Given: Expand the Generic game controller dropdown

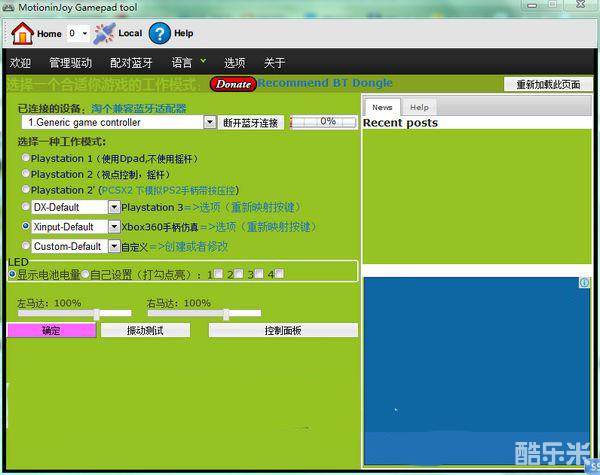Looking at the screenshot, I should [210, 122].
